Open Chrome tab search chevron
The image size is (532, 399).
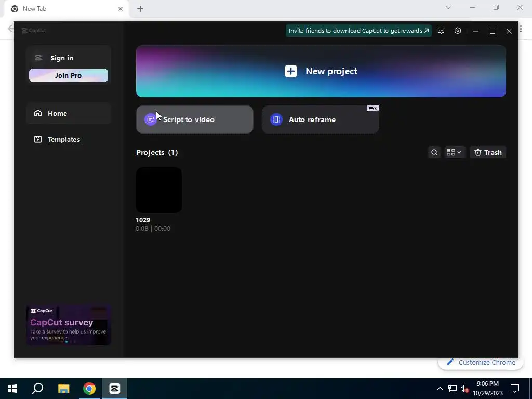[x=448, y=7]
